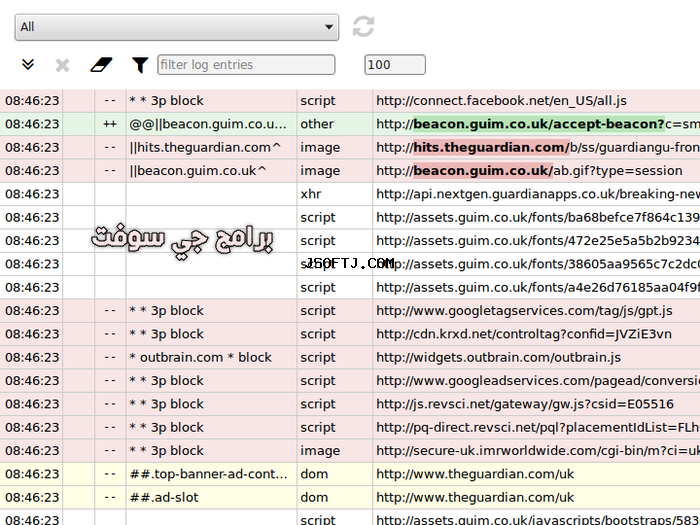Viewport: 700px width, 525px height.
Task: Toggle the funnel filter icon
Action: (x=140, y=65)
